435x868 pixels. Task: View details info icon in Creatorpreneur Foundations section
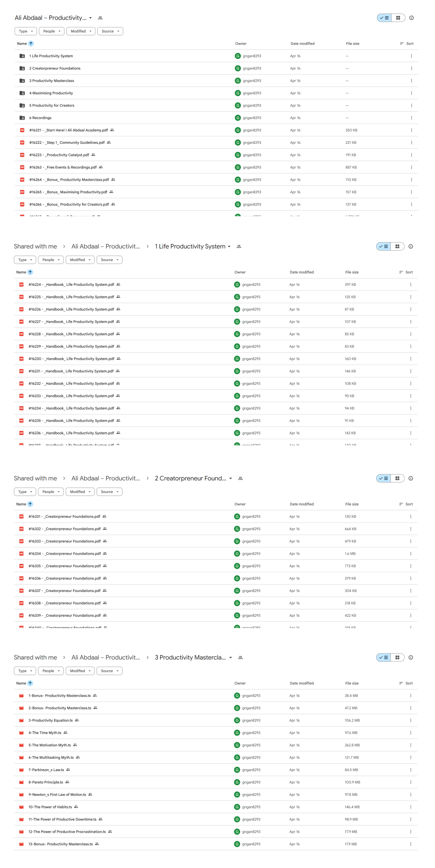click(x=411, y=478)
